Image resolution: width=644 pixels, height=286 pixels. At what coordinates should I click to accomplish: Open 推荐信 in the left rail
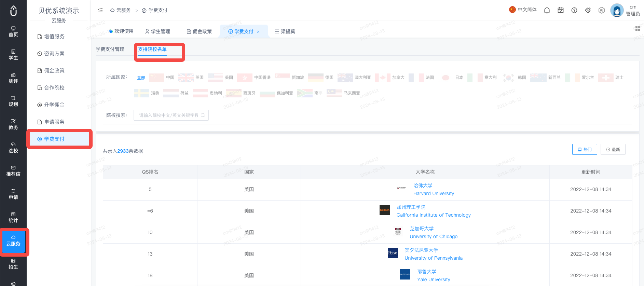click(x=13, y=171)
